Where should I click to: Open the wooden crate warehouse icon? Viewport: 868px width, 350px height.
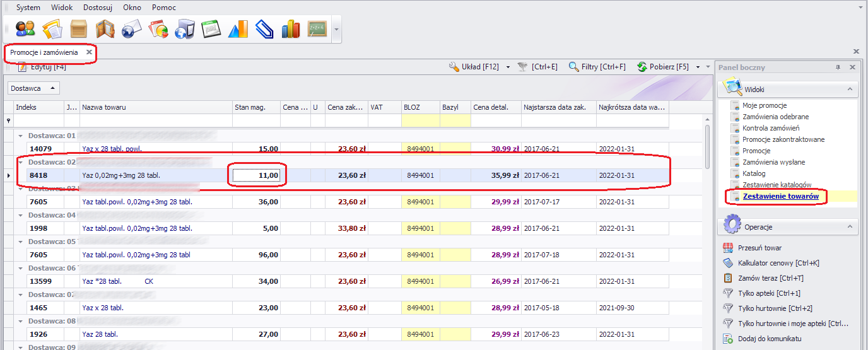[79, 29]
